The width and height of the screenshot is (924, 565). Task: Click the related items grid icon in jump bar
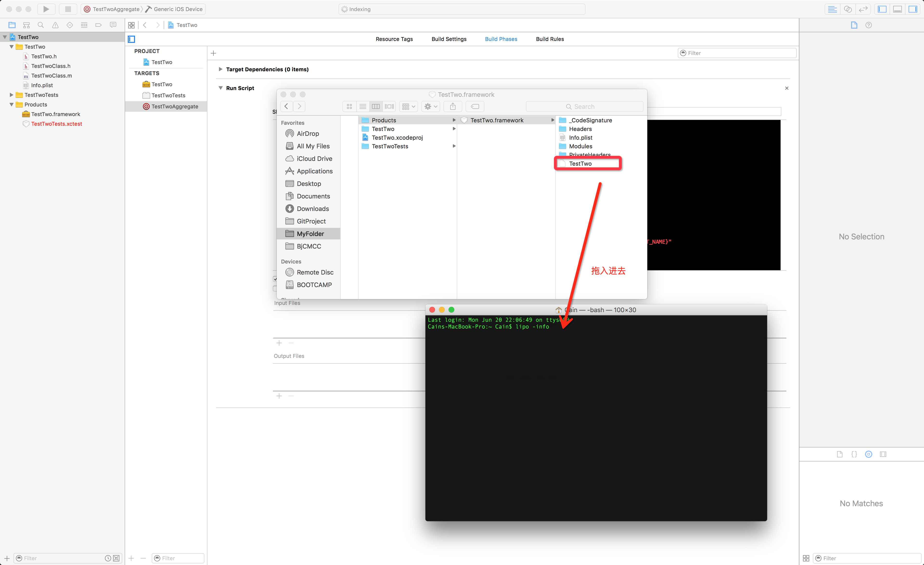pyautogui.click(x=131, y=25)
